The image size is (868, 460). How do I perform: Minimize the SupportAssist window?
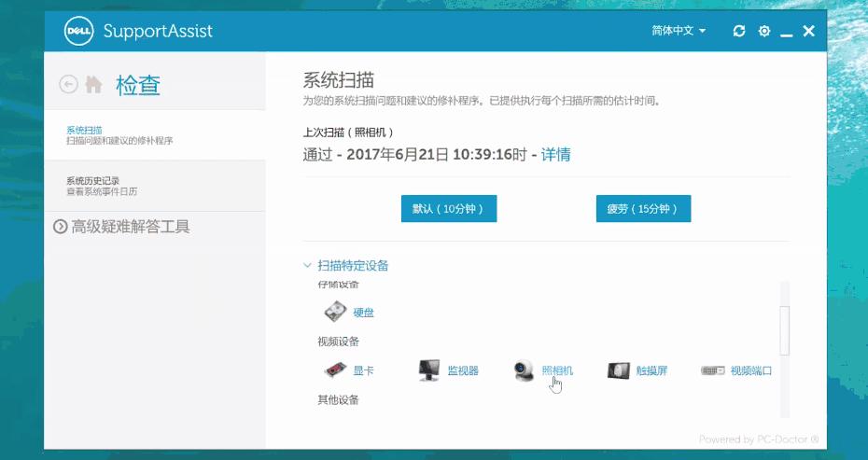tap(786, 35)
